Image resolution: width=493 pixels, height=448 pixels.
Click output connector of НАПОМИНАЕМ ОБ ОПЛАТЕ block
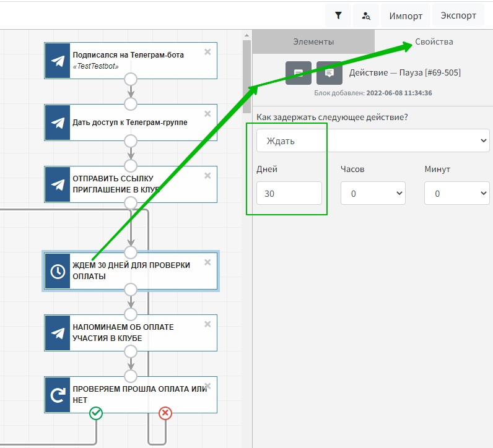[131, 351]
